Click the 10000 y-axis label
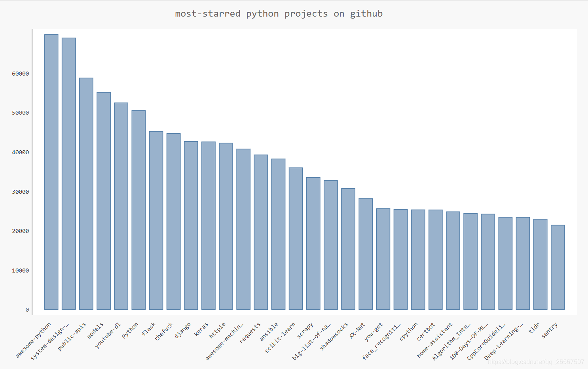Screen dimensions: 588x369 pyautogui.click(x=21, y=271)
